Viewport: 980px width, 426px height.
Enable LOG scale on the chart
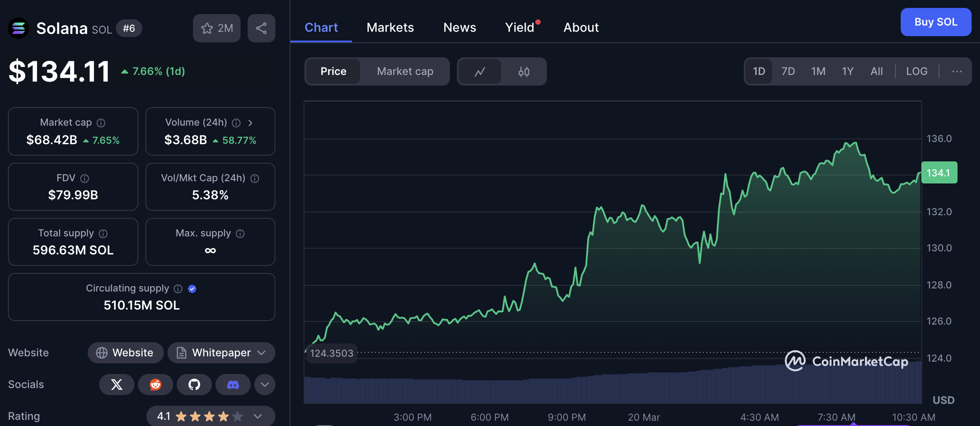[917, 71]
